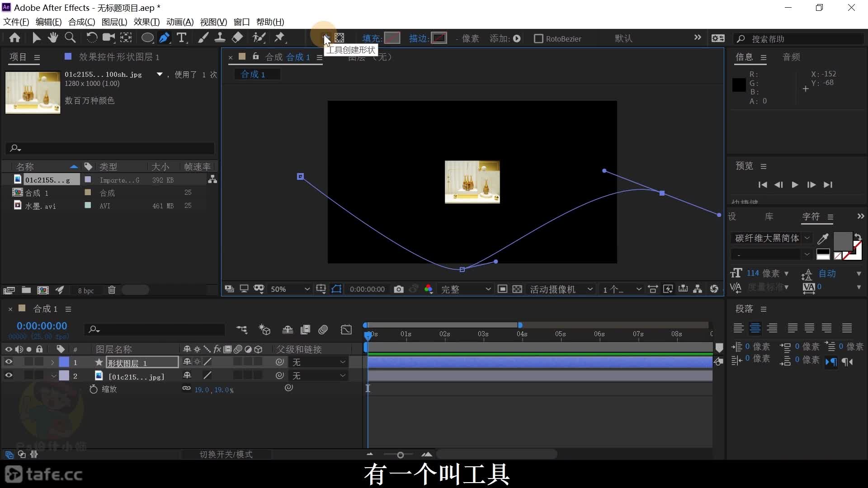Enable motion blur icon in timeline

coord(323,330)
